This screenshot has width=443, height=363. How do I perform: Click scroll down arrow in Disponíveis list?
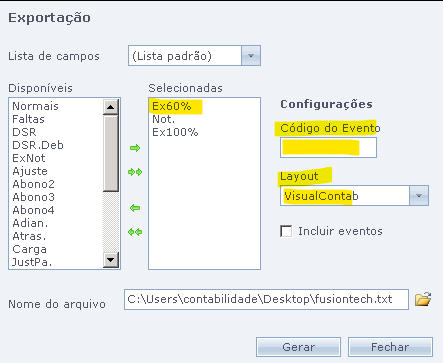[111, 260]
